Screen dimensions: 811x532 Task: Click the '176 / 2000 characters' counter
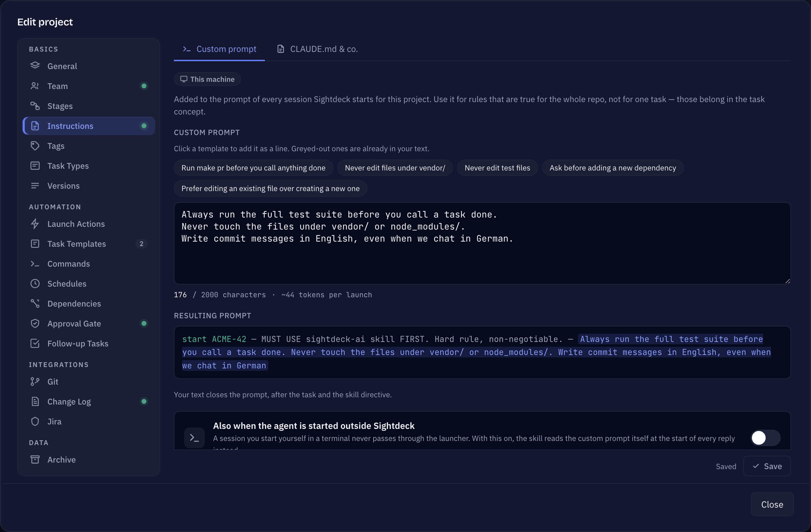(x=220, y=295)
